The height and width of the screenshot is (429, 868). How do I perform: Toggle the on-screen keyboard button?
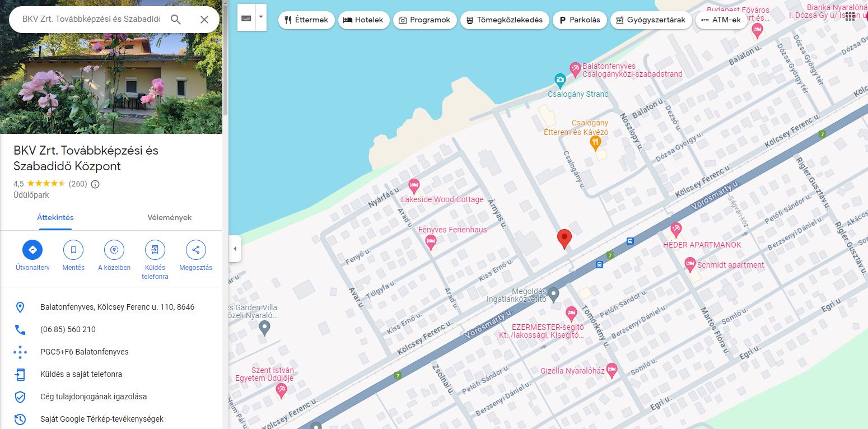pos(246,18)
